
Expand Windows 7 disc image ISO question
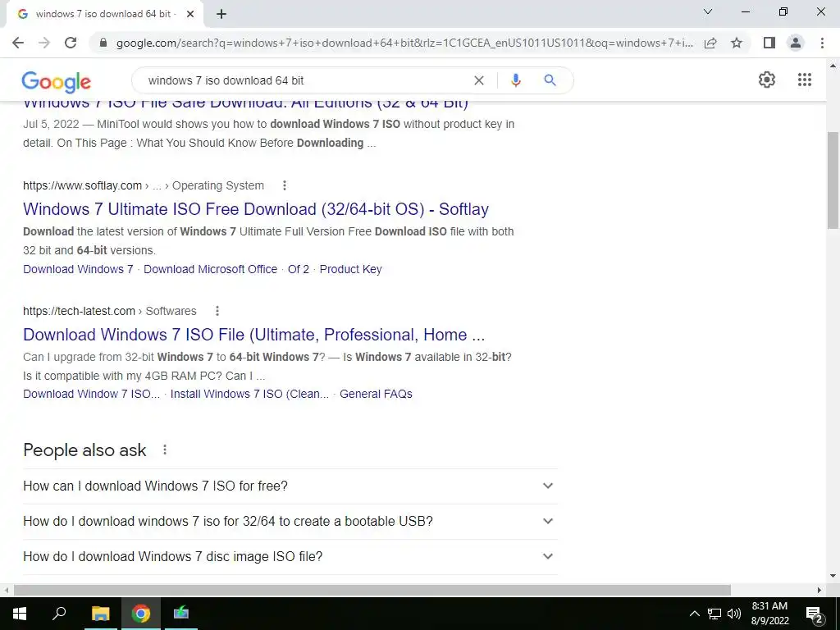pyautogui.click(x=290, y=557)
